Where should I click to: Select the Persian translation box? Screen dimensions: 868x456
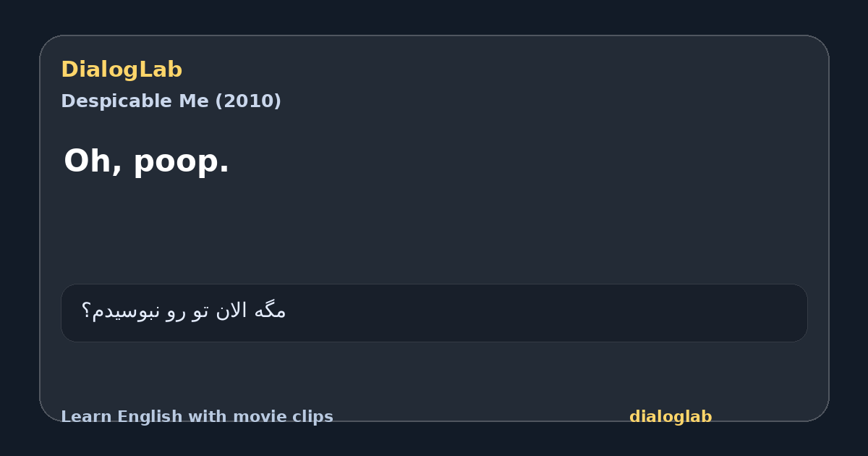434,313
